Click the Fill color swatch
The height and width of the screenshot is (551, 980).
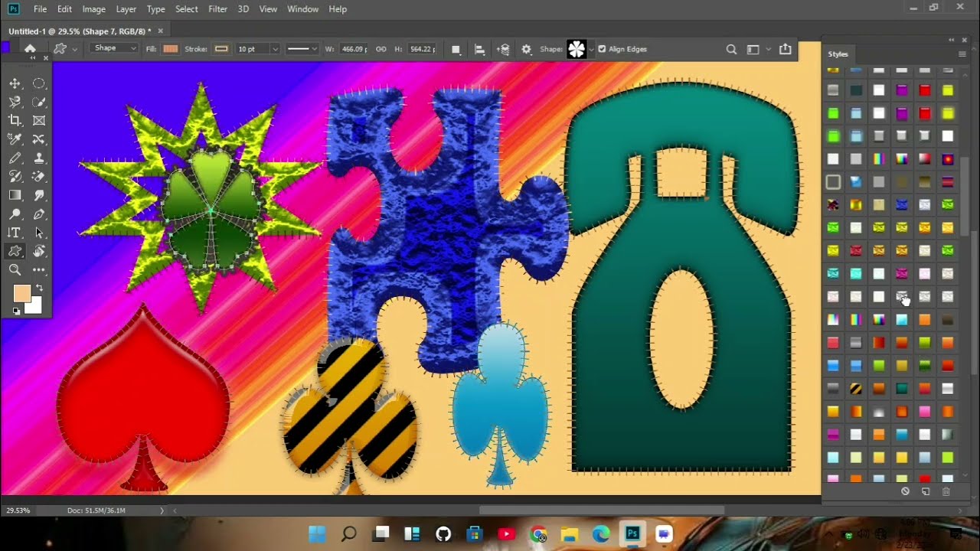[x=170, y=49]
